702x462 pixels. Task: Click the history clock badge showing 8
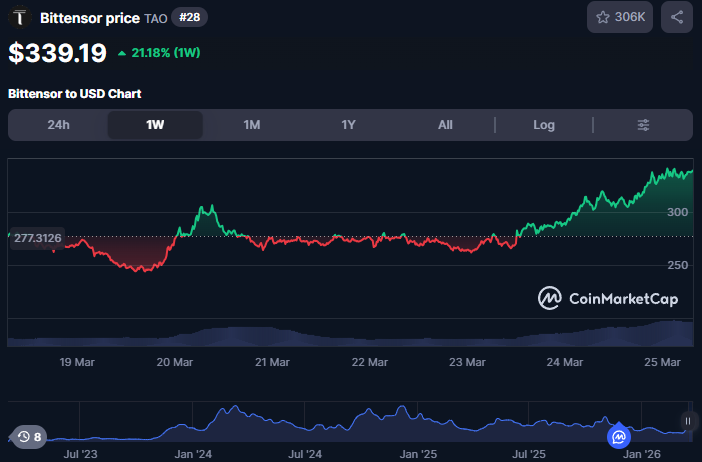tap(29, 436)
